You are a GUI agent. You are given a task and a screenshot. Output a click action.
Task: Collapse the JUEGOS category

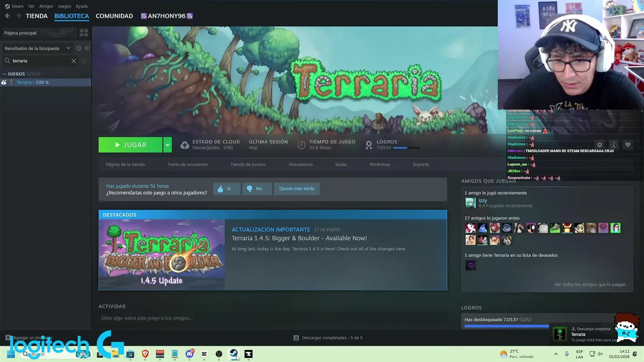click(4, 74)
